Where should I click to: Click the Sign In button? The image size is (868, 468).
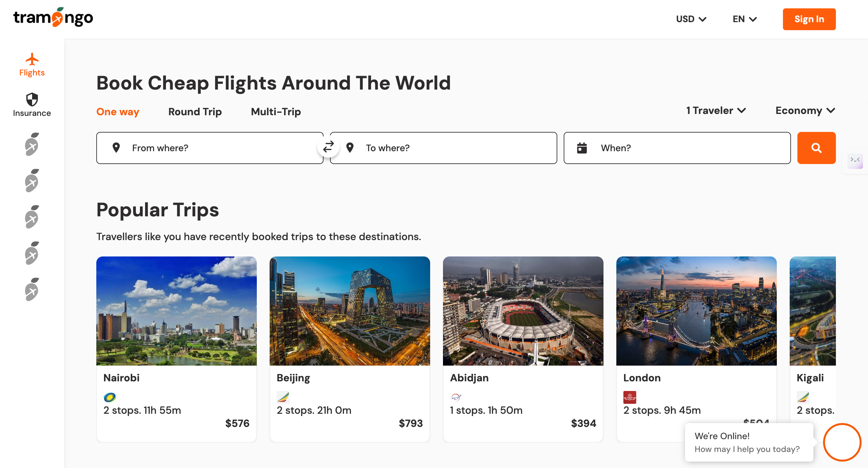pyautogui.click(x=809, y=19)
